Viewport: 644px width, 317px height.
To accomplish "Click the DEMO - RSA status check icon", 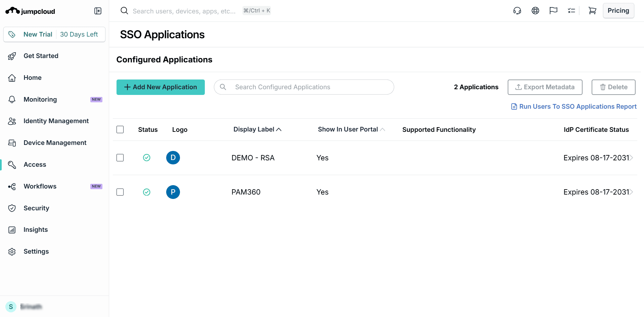I will (147, 158).
